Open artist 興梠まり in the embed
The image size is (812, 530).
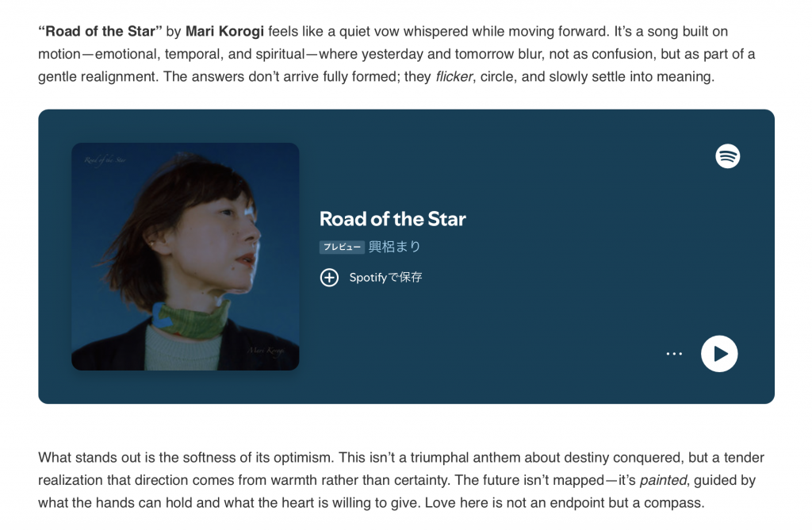point(394,247)
